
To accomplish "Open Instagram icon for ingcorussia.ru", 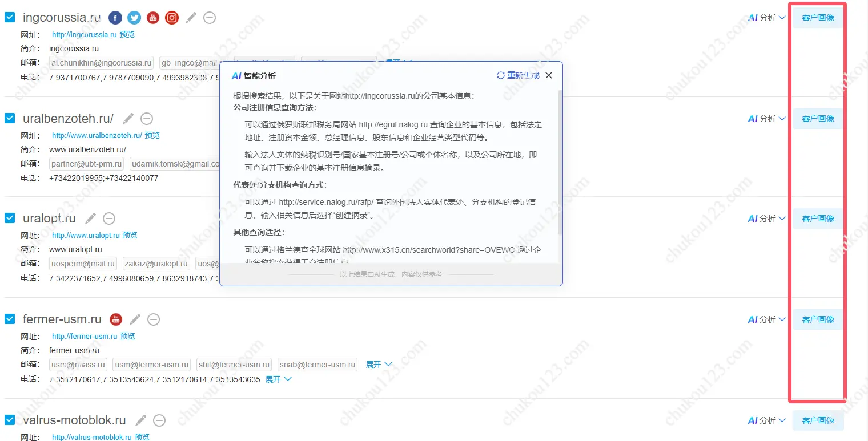I will (x=172, y=18).
